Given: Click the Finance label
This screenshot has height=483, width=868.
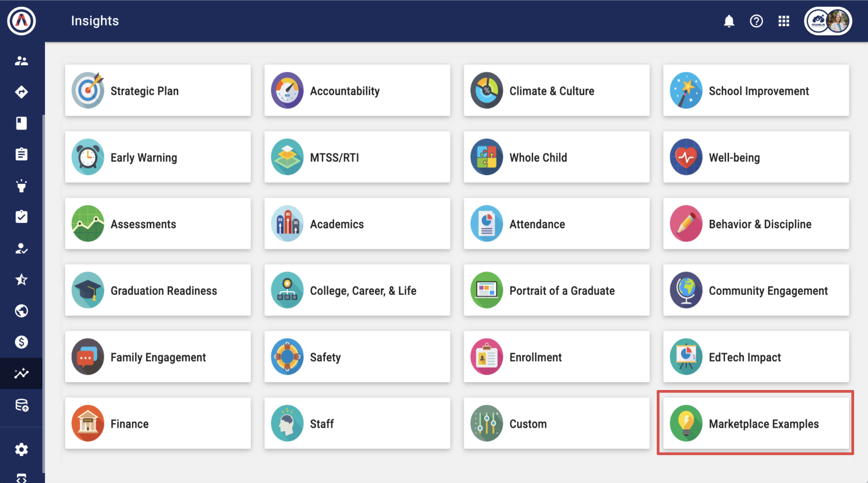Looking at the screenshot, I should tap(129, 424).
